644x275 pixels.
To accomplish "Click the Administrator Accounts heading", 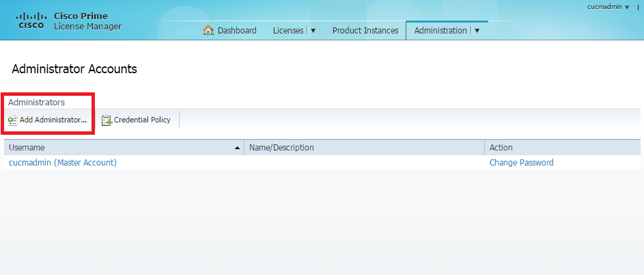I will click(74, 68).
